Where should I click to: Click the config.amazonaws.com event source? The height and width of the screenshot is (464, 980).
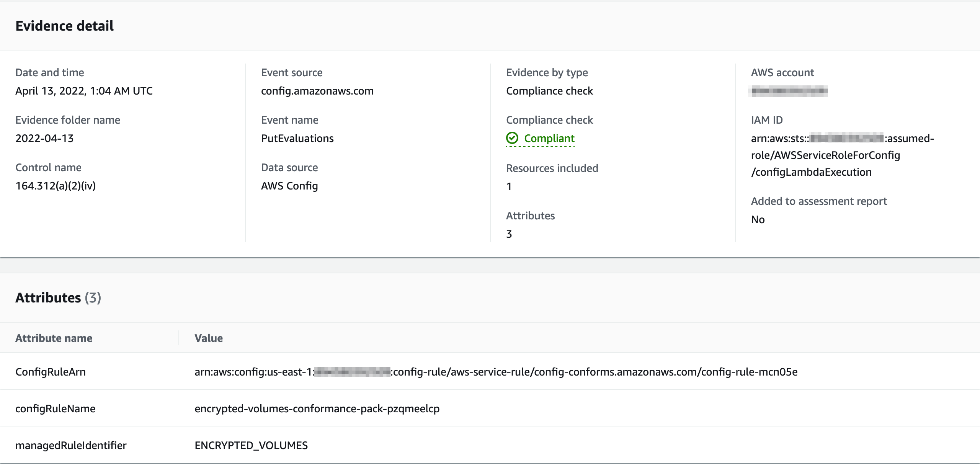[317, 91]
